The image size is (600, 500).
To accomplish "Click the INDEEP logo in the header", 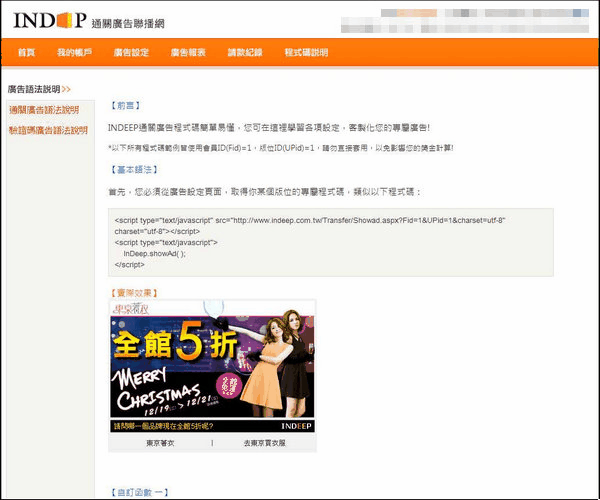I will pyautogui.click(x=50, y=18).
